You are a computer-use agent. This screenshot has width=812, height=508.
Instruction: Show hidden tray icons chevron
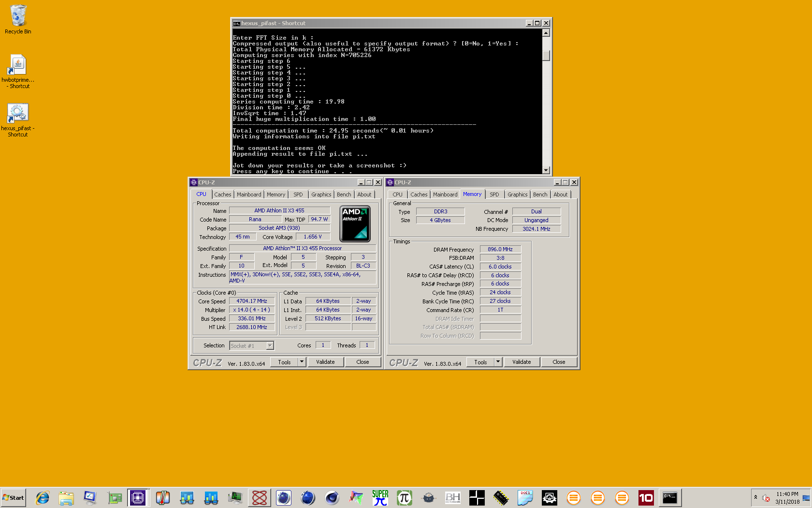click(755, 497)
